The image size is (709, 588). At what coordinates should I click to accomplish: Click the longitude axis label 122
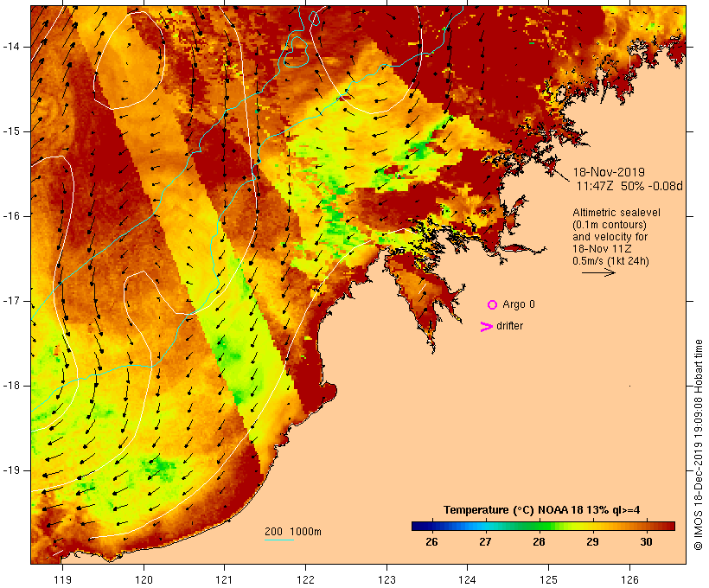pos(306,580)
